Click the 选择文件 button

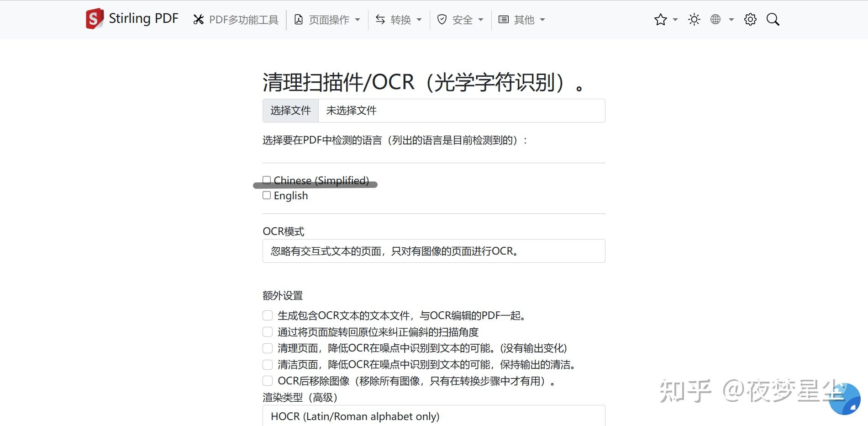click(x=290, y=110)
